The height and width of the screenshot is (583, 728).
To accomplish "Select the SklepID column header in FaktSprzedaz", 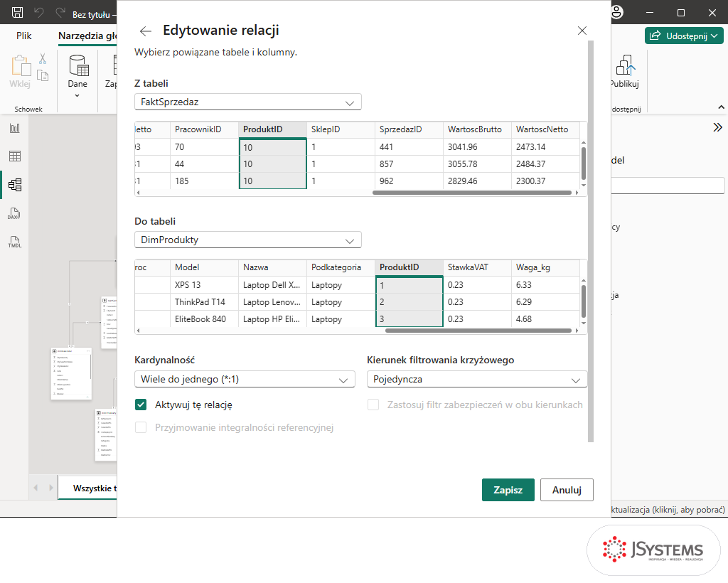I will (341, 129).
